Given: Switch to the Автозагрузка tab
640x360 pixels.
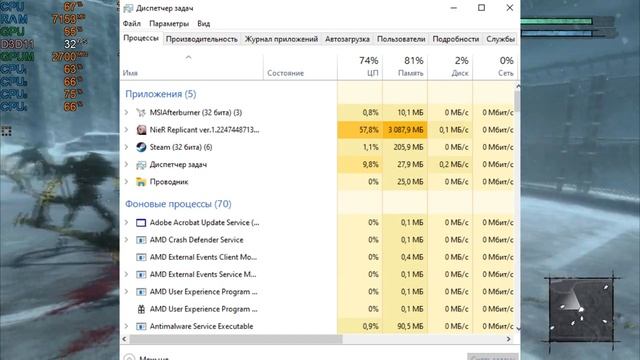Looking at the screenshot, I should (347, 39).
